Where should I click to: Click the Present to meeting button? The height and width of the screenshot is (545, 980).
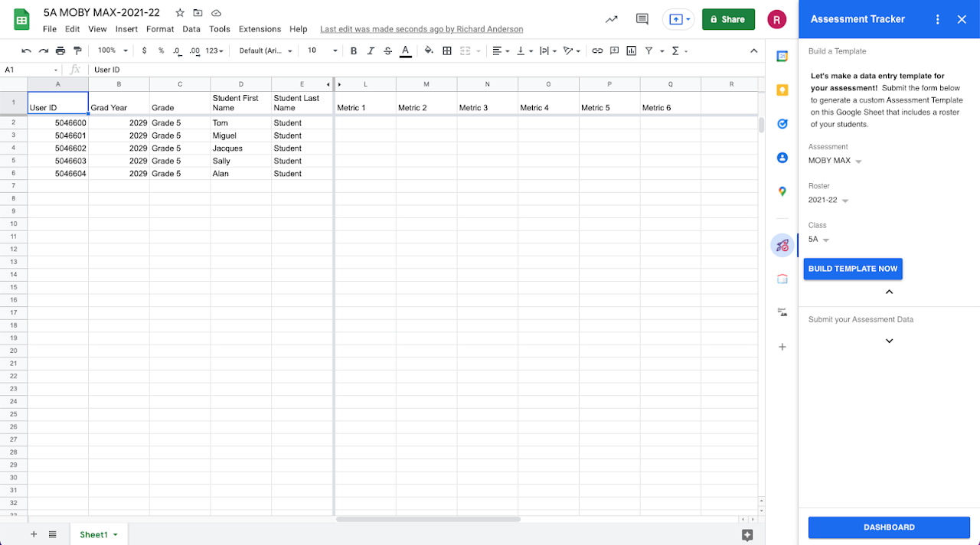tap(678, 19)
